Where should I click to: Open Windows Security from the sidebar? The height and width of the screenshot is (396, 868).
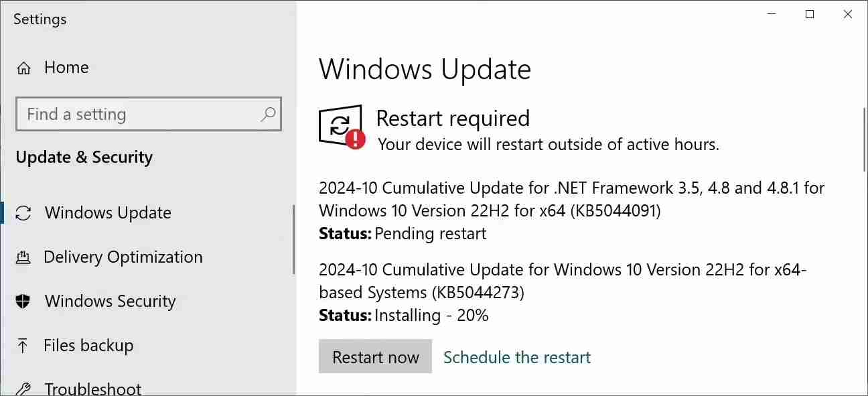pyautogui.click(x=110, y=301)
